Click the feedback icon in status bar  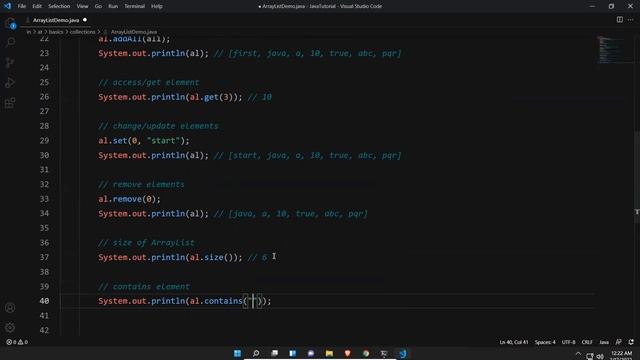coord(619,342)
